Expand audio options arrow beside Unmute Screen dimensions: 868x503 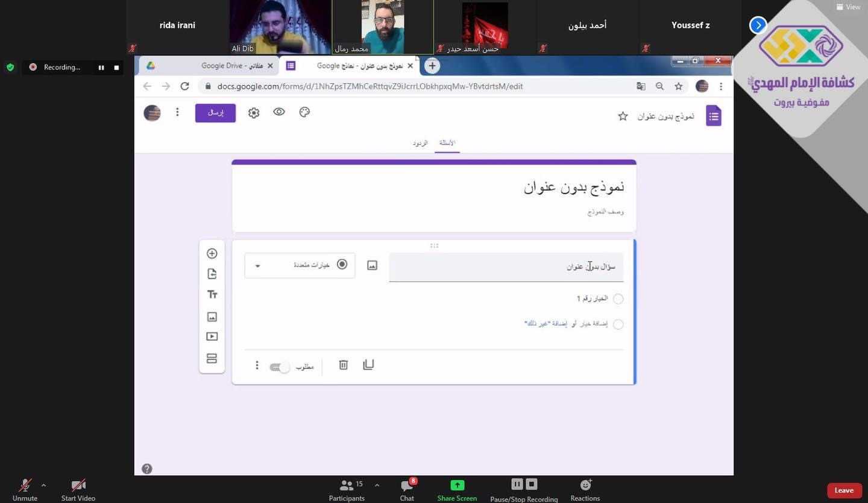click(43, 485)
